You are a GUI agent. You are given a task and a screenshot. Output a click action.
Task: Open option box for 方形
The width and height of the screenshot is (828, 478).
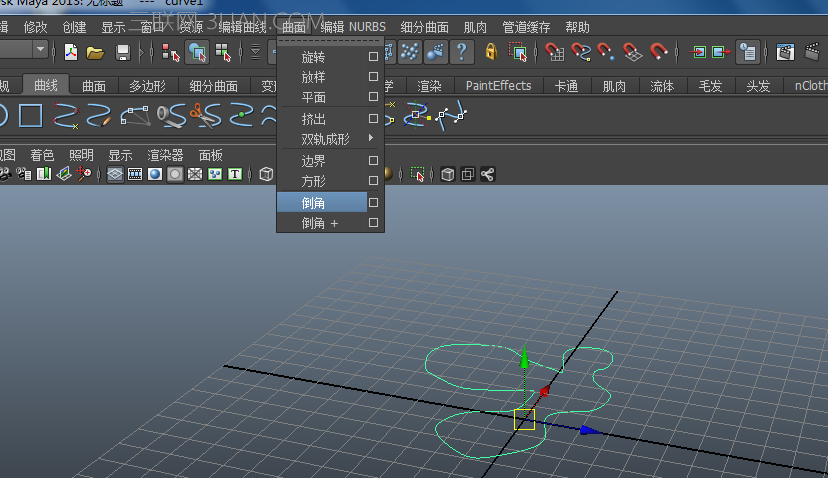click(x=373, y=181)
